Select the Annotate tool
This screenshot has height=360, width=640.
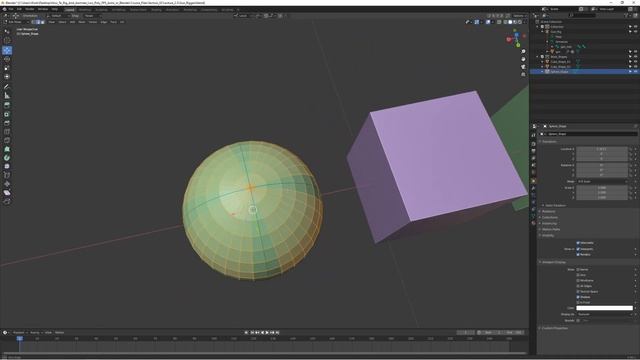[7, 87]
